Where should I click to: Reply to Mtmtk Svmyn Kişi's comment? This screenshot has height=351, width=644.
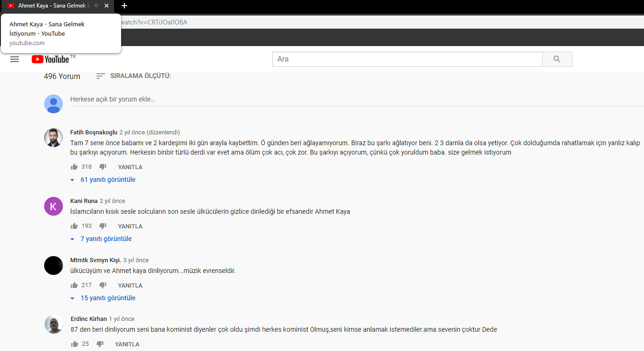click(x=130, y=286)
